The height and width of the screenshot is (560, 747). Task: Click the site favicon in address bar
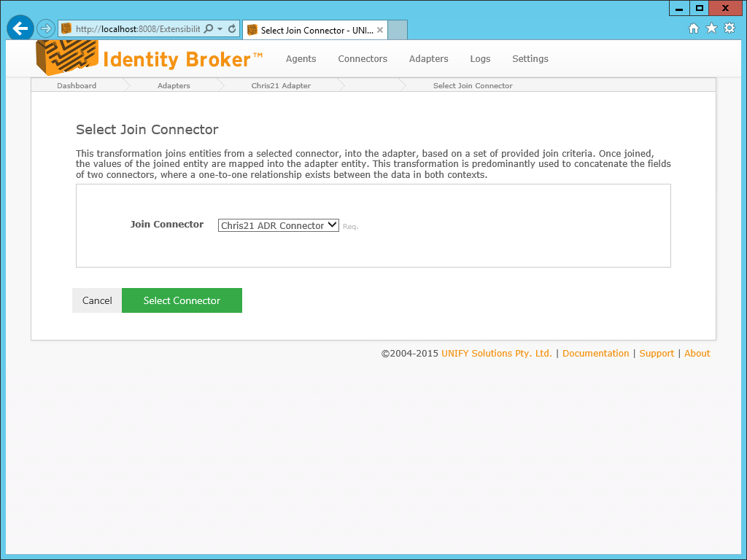[66, 28]
